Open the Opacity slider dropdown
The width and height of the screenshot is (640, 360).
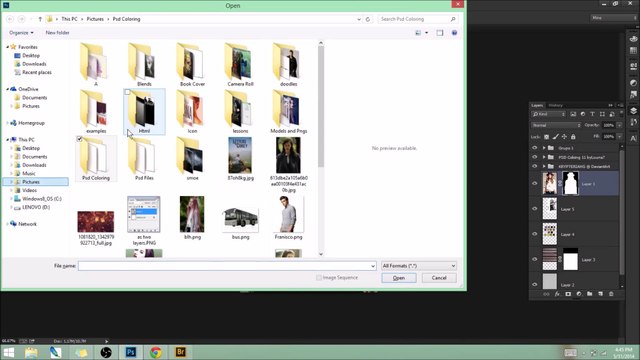619,125
